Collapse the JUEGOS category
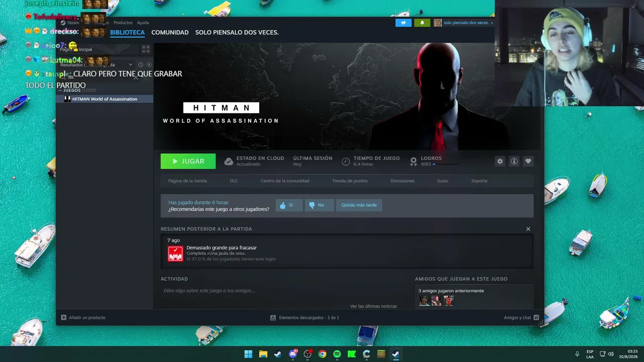Viewport: 644px width, 362px height. [x=60, y=90]
